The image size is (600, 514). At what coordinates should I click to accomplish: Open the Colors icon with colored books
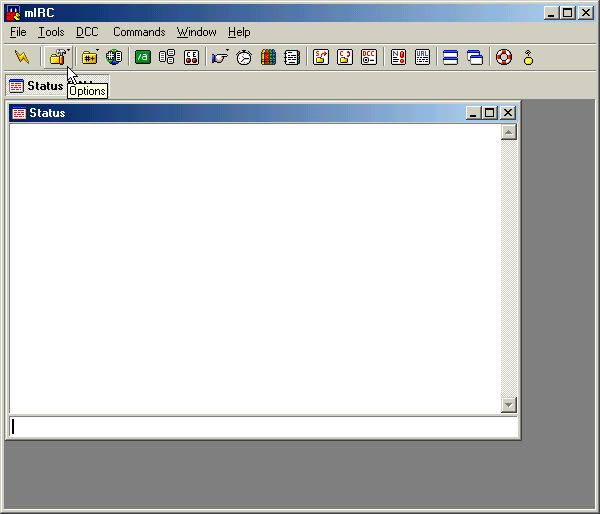268,57
